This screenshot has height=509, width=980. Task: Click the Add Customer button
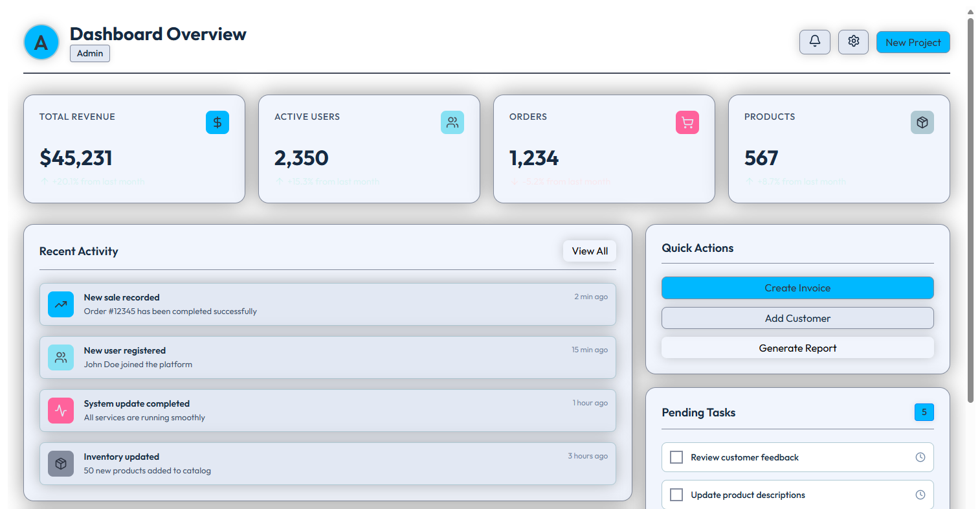click(x=797, y=318)
